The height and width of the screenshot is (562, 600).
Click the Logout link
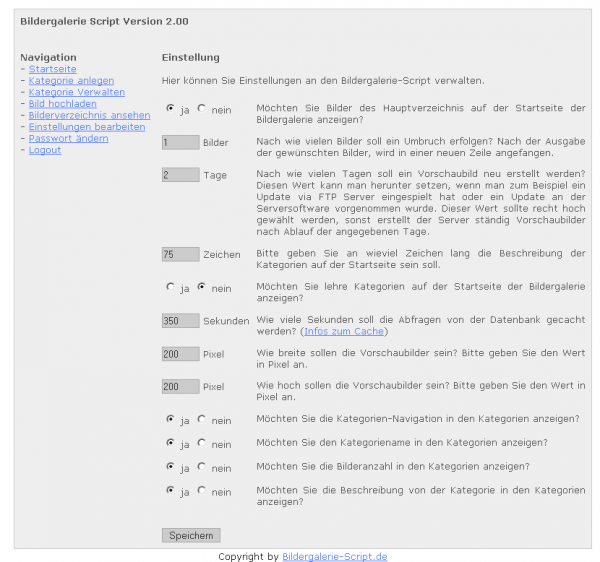(x=45, y=150)
